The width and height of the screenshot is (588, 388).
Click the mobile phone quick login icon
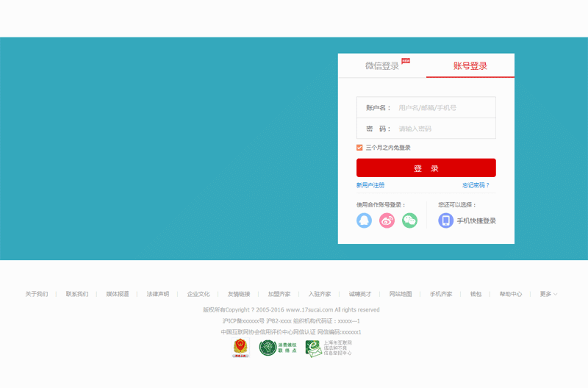click(x=445, y=220)
